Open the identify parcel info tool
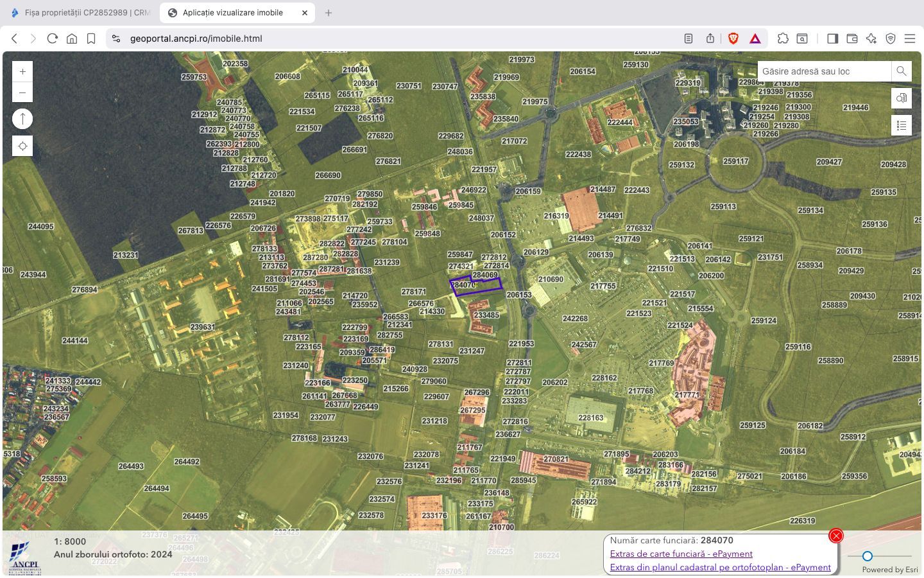 pyautogui.click(x=902, y=98)
